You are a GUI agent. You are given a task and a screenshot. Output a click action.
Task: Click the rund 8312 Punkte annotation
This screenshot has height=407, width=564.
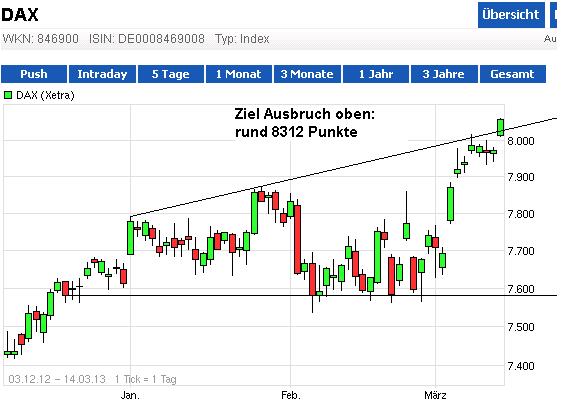pos(296,132)
